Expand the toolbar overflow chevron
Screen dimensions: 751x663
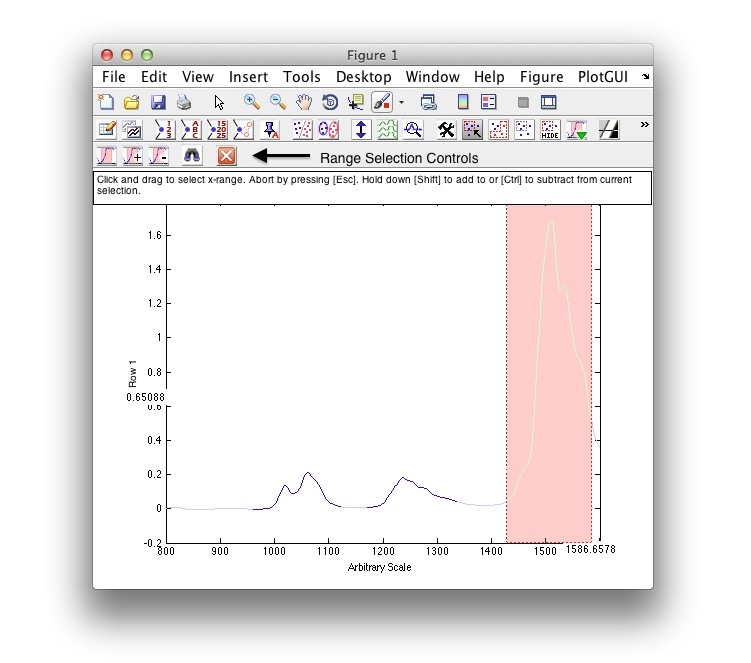pyautogui.click(x=644, y=125)
